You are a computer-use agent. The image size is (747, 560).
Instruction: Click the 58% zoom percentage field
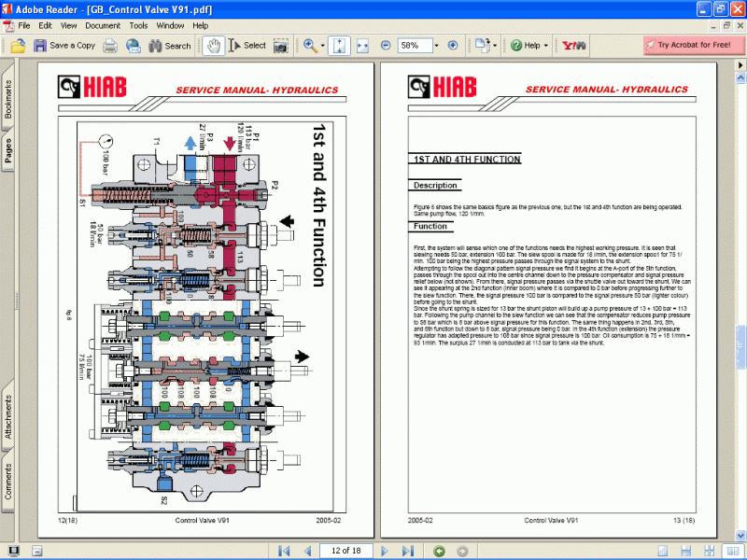click(415, 46)
